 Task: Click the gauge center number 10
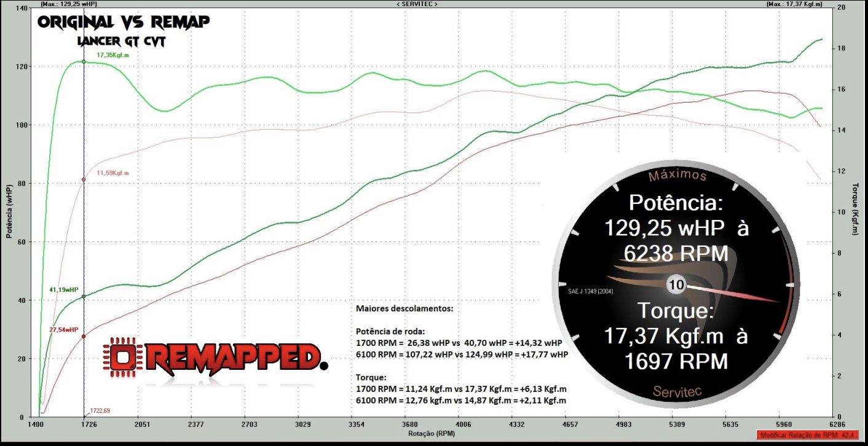tap(676, 285)
